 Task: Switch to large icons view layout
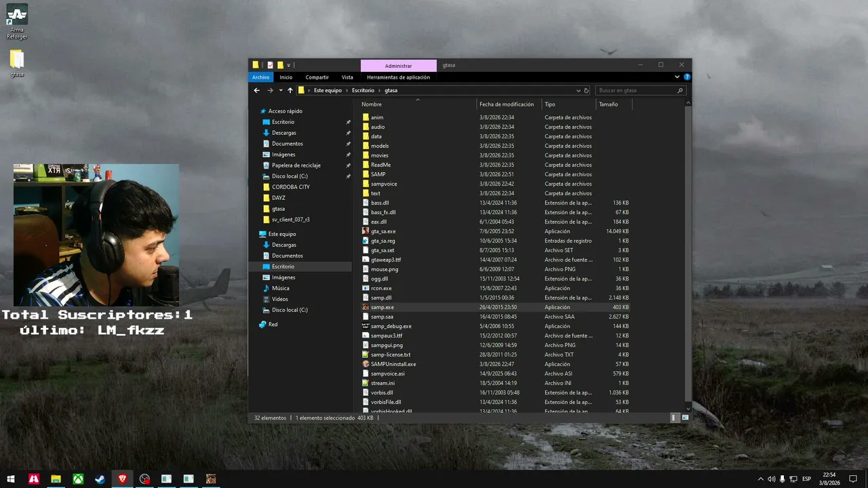[685, 418]
